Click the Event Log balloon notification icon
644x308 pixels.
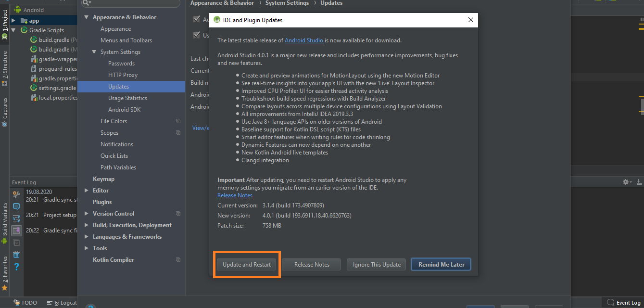coord(16,206)
